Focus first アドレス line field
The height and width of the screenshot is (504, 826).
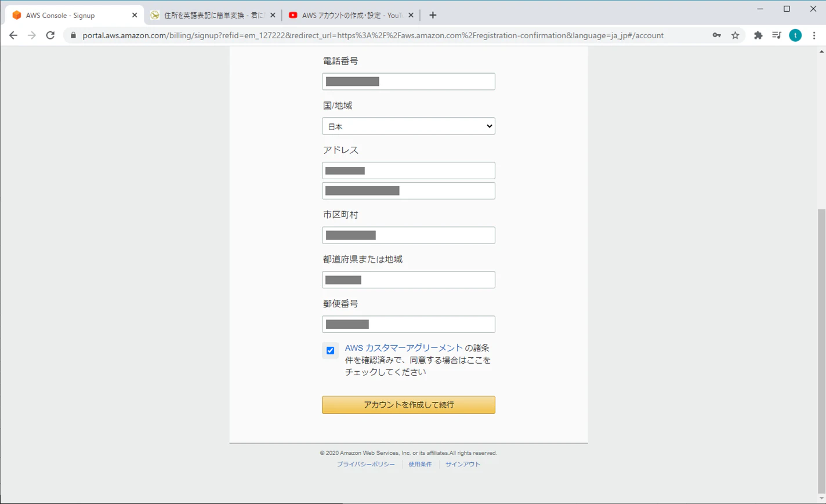click(408, 171)
